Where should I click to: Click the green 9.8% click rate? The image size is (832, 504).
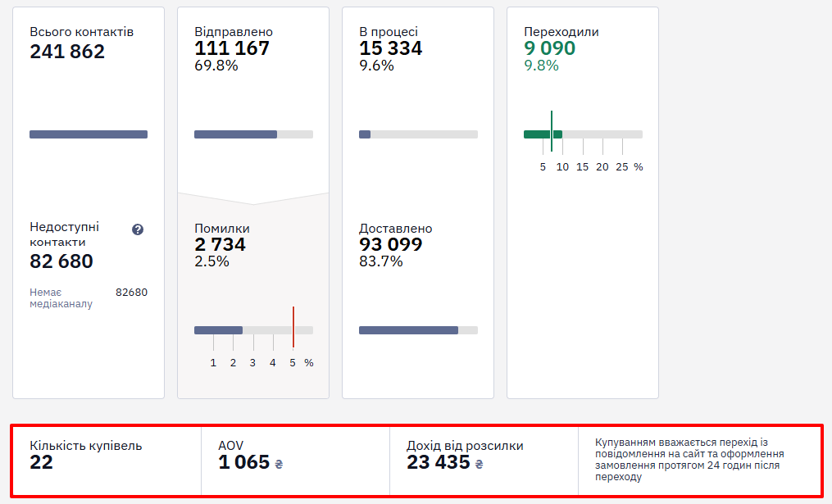541,66
